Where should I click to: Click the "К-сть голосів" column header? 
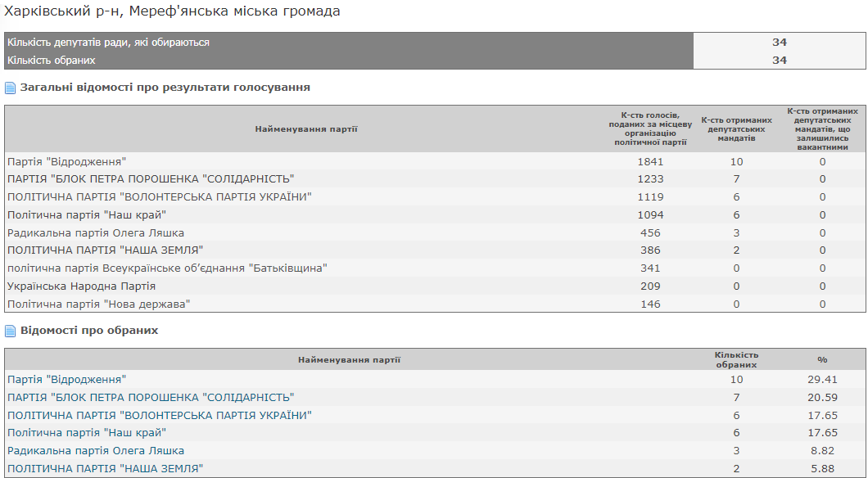[x=650, y=129]
